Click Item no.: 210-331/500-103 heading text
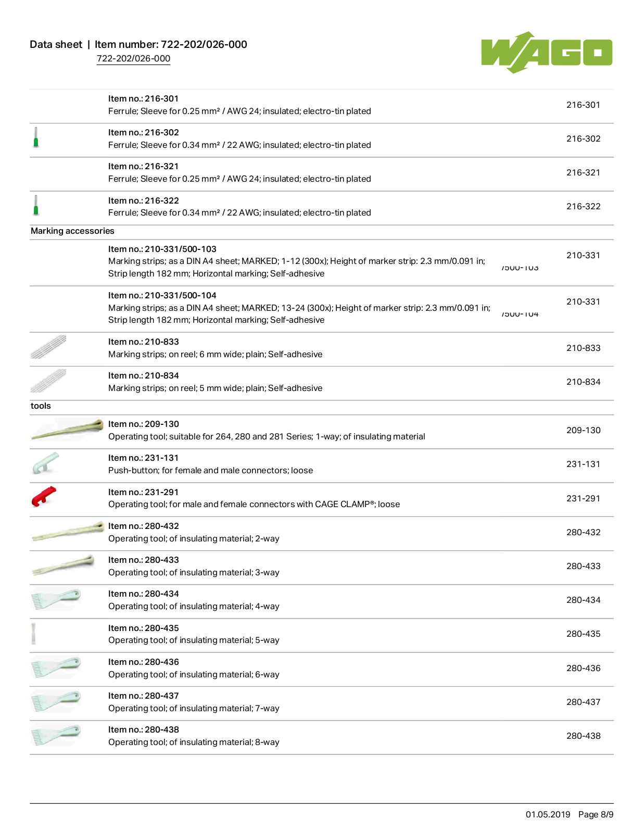 coord(162,249)
